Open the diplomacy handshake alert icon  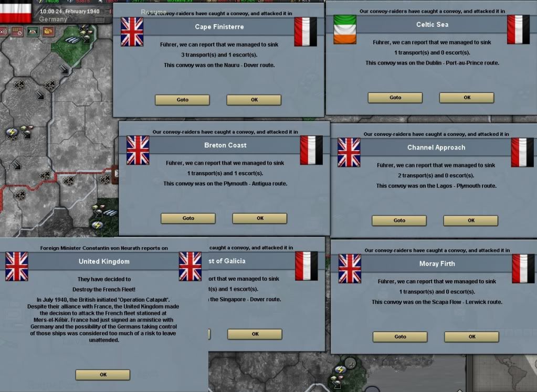pos(33,32)
